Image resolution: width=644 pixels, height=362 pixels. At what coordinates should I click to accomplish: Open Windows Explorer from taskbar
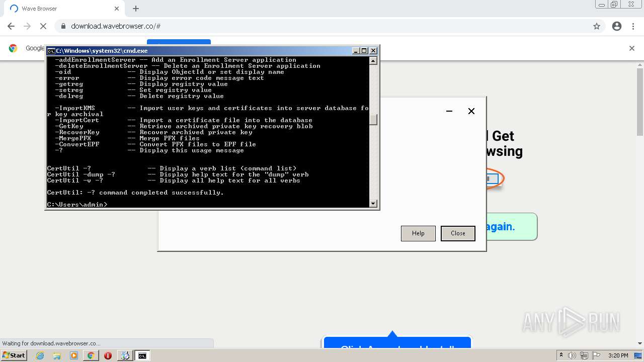click(x=57, y=355)
